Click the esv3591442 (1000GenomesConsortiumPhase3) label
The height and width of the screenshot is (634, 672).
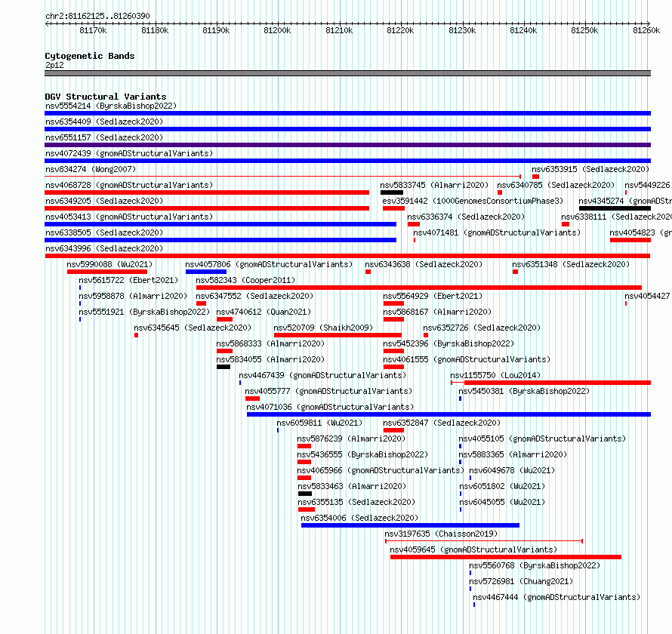pos(473,201)
